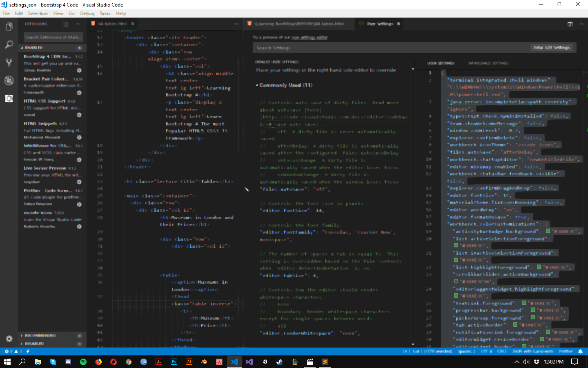Open the new settings editor link
This screenshot has width=588, height=368.
(x=310, y=38)
